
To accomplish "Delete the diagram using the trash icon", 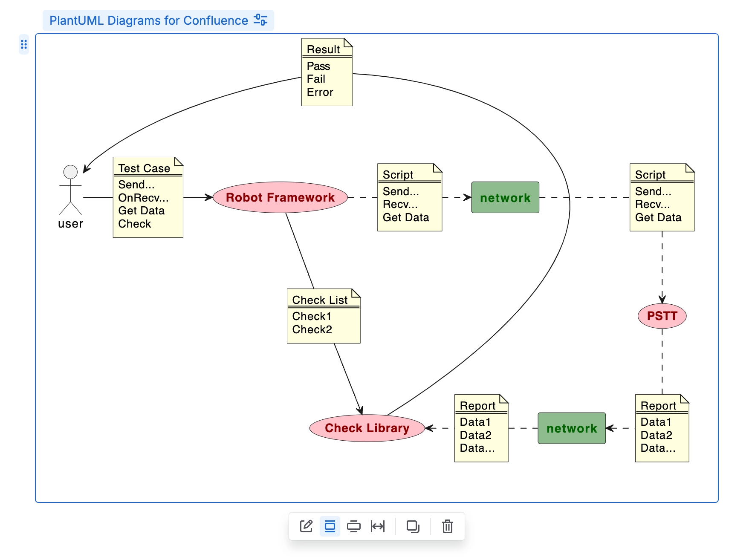I will click(x=447, y=526).
